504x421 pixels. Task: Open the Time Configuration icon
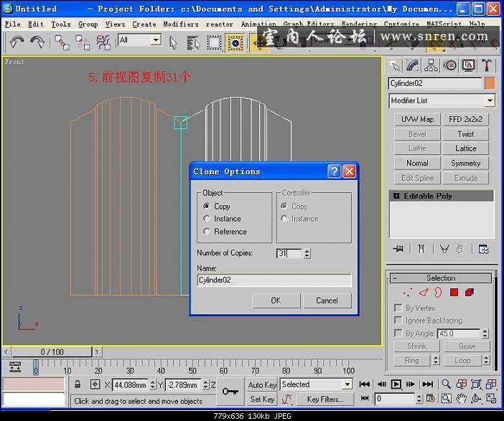click(431, 399)
